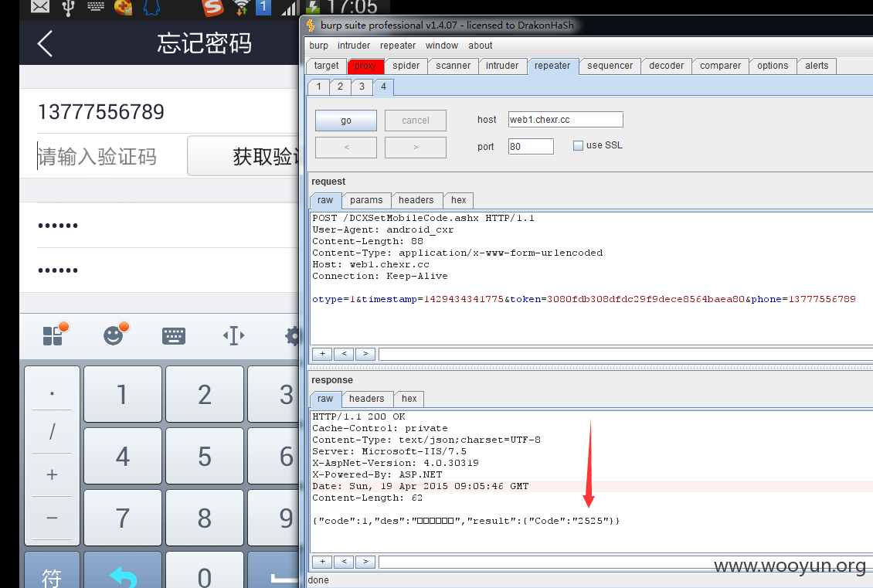Screen dimensions: 873x588
Task: Click the Burp Suite title bar icon
Action: [311, 25]
